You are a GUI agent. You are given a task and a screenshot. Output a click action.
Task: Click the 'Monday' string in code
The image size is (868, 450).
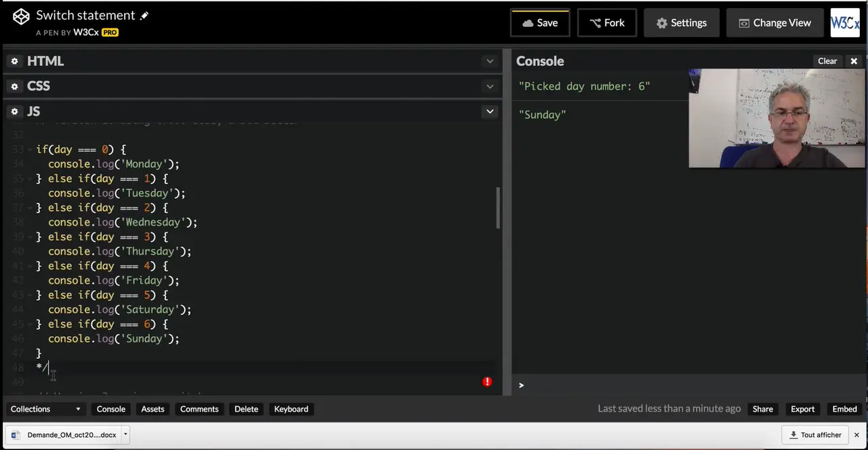tap(145, 164)
